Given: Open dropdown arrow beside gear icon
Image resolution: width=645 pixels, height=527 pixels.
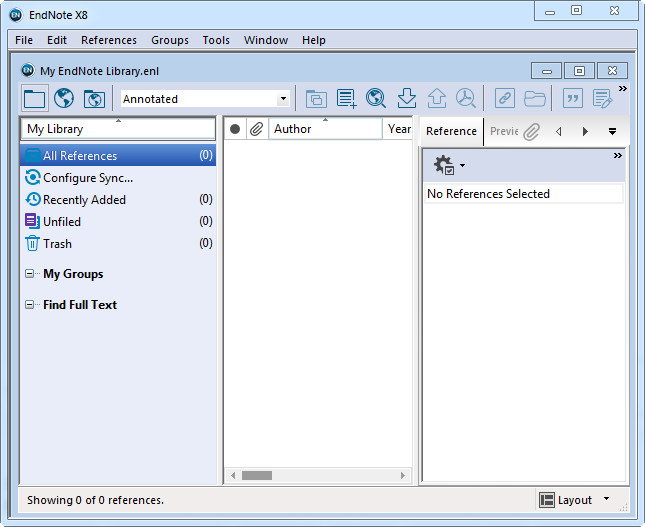Looking at the screenshot, I should (462, 165).
